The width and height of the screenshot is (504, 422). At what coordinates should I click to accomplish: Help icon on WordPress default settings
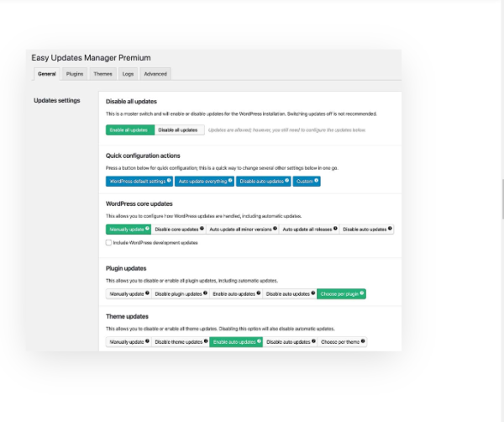pyautogui.click(x=169, y=181)
